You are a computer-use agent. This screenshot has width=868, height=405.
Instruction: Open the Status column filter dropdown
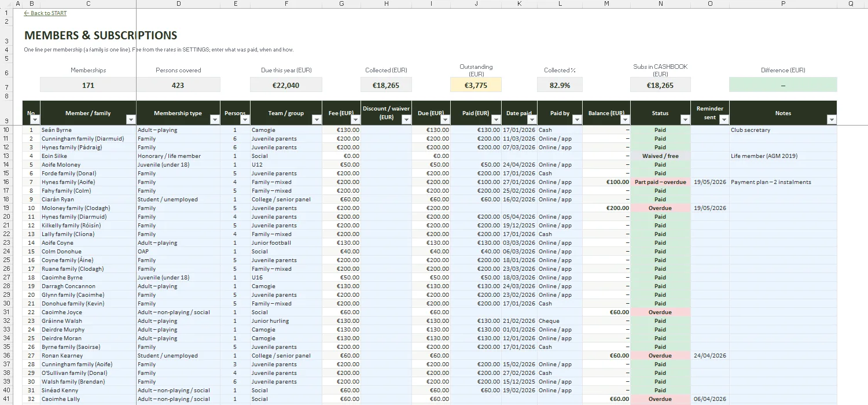point(685,120)
